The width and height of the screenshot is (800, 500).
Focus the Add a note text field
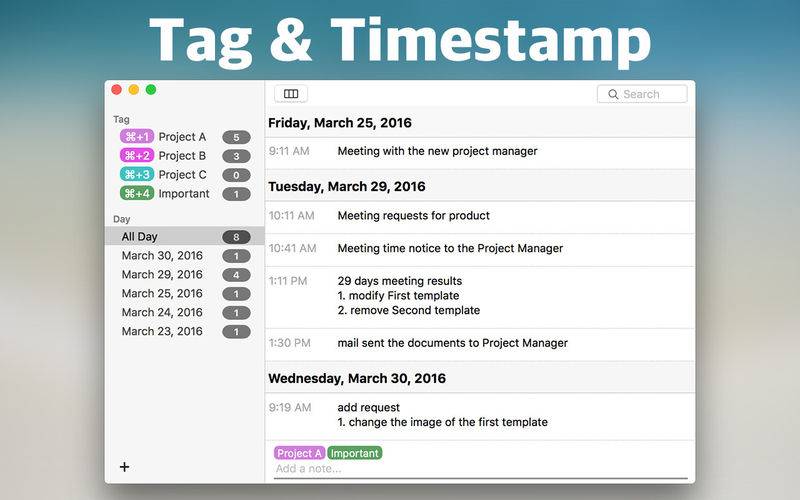click(x=481, y=469)
